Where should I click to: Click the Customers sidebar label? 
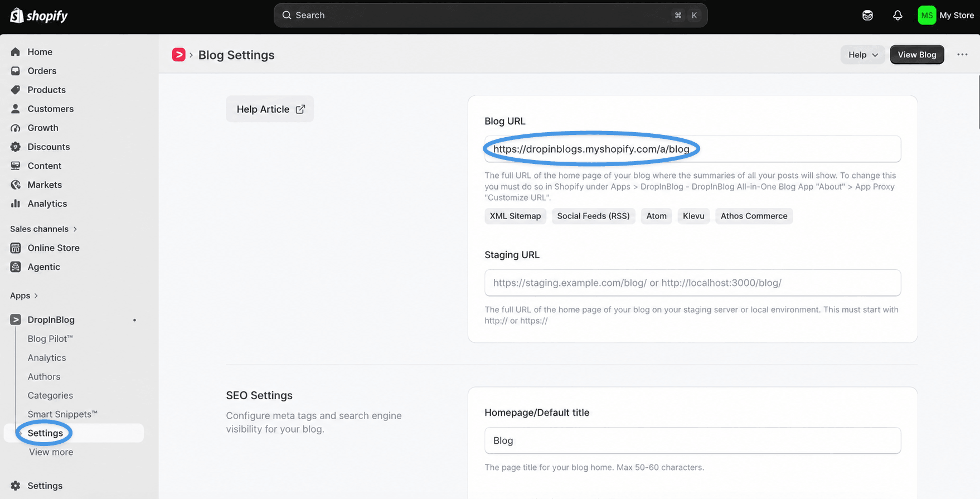50,109
